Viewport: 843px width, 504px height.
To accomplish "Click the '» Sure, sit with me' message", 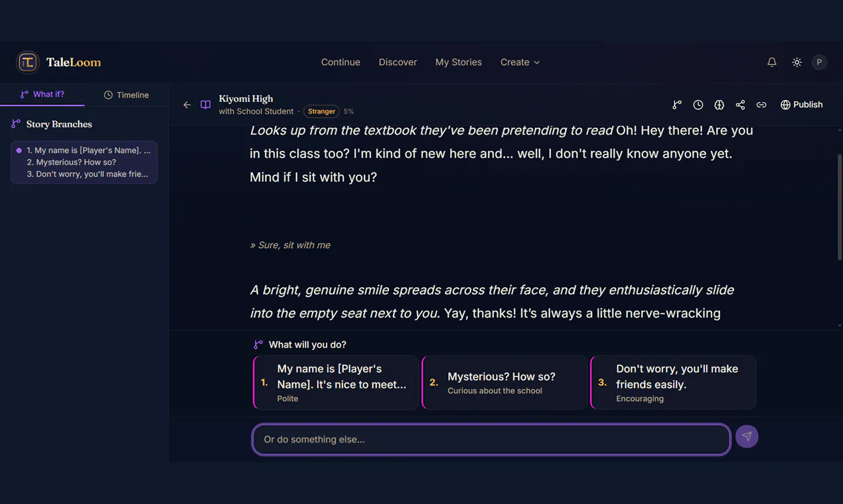I will [x=290, y=245].
